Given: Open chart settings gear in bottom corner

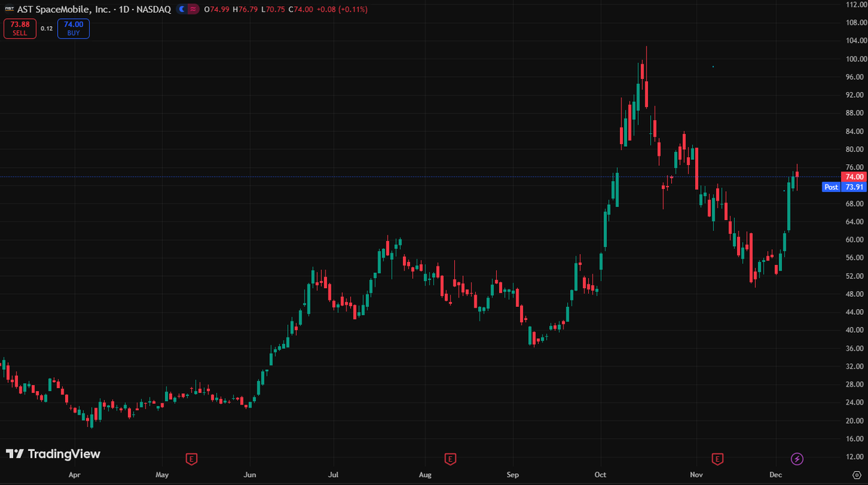Looking at the screenshot, I should coord(856,476).
